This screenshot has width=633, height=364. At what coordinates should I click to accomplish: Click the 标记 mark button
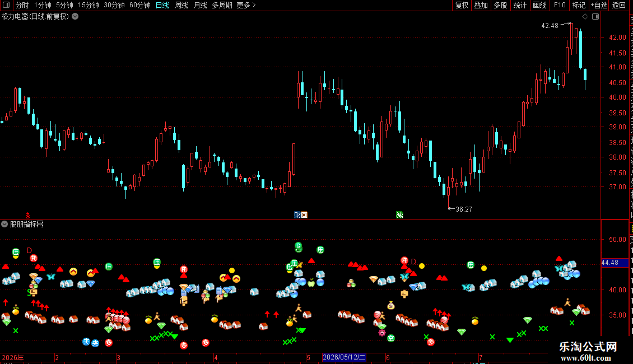click(579, 5)
